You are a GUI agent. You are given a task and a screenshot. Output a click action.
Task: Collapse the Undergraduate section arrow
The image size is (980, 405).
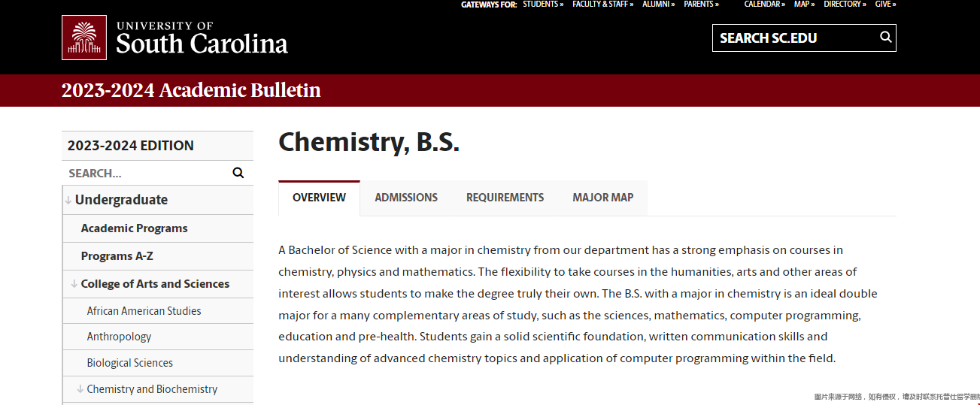click(x=68, y=200)
